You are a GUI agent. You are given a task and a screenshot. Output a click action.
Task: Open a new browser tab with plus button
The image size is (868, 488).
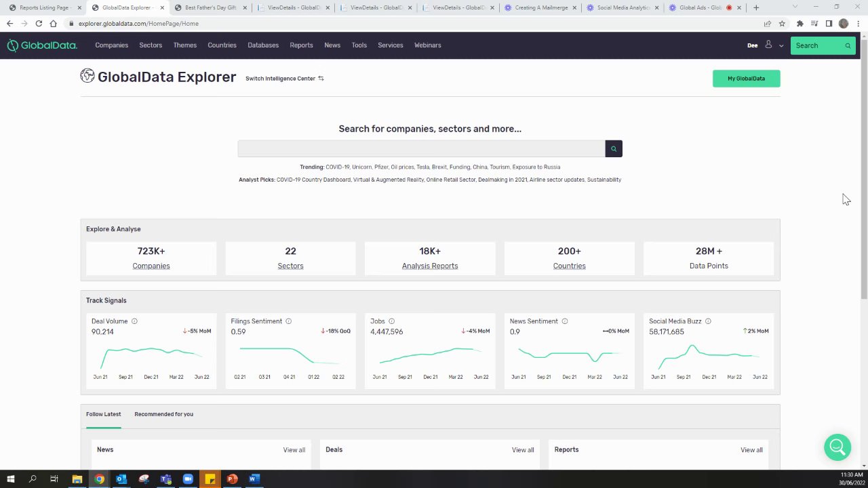[756, 7]
